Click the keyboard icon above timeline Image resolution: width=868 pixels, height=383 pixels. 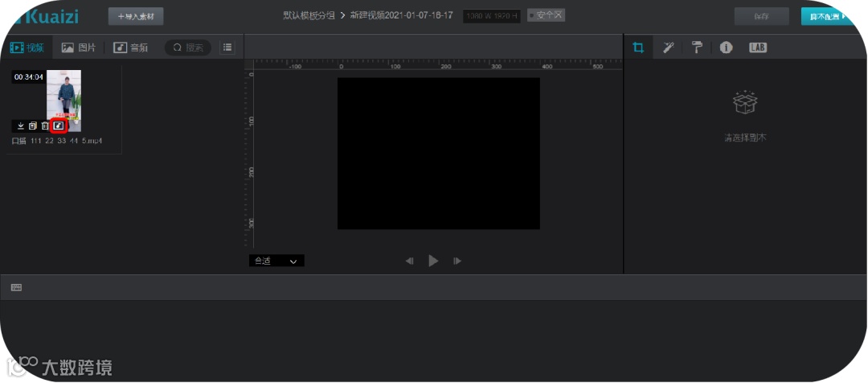[x=17, y=287]
